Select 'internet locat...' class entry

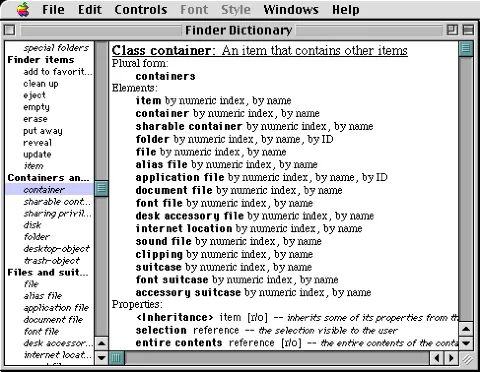pos(57,355)
